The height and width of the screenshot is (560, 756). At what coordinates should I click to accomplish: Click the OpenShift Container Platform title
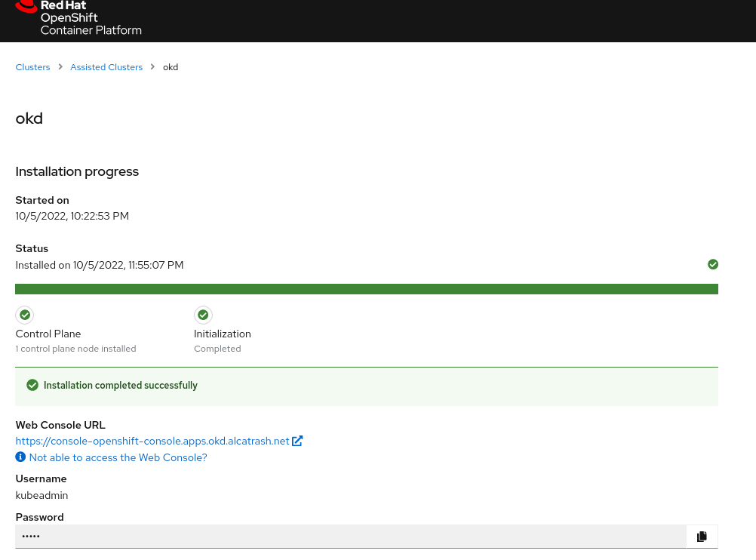(91, 23)
